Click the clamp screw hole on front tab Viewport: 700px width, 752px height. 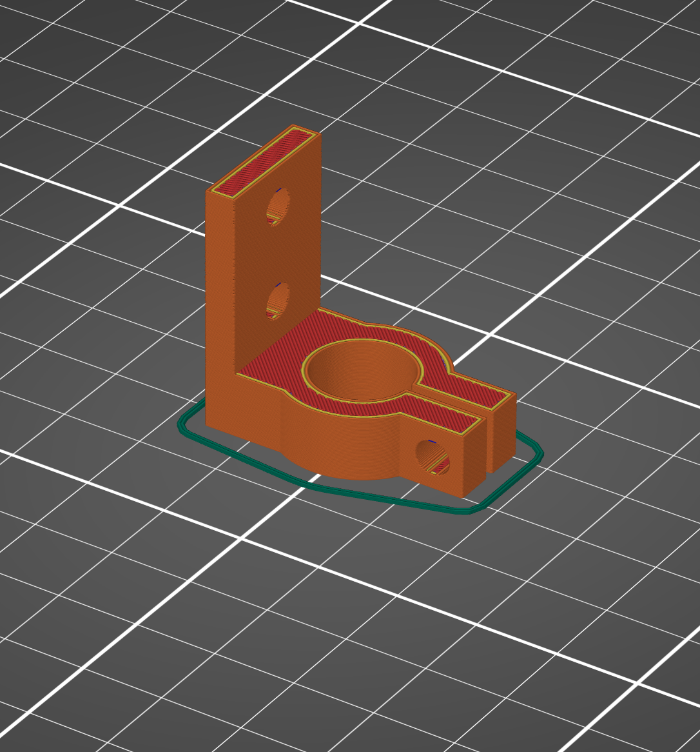tap(433, 457)
